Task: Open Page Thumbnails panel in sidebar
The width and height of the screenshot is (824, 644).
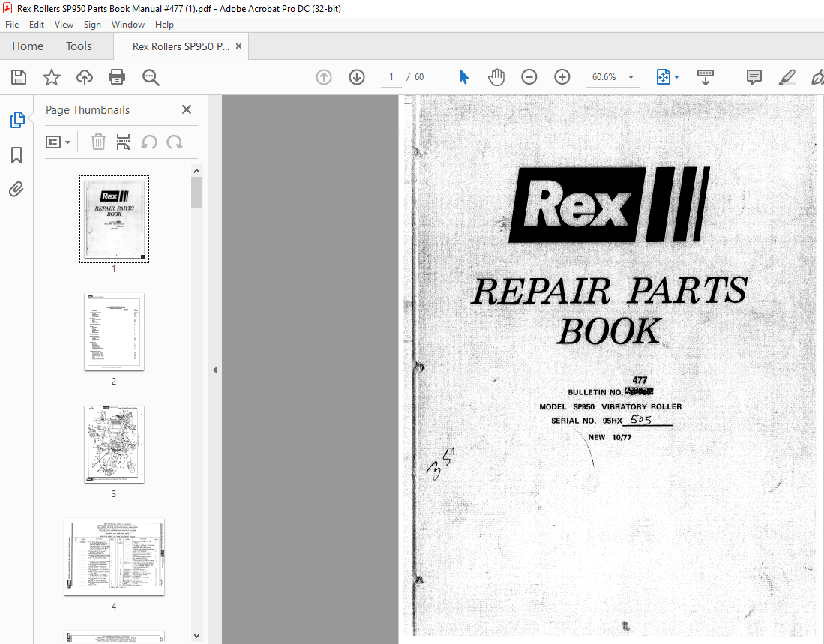Action: (16, 120)
